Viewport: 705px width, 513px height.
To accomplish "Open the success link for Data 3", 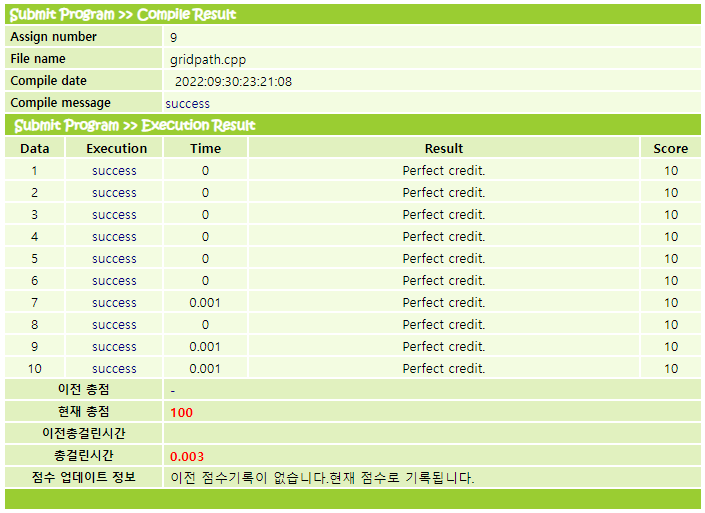I will (114, 215).
